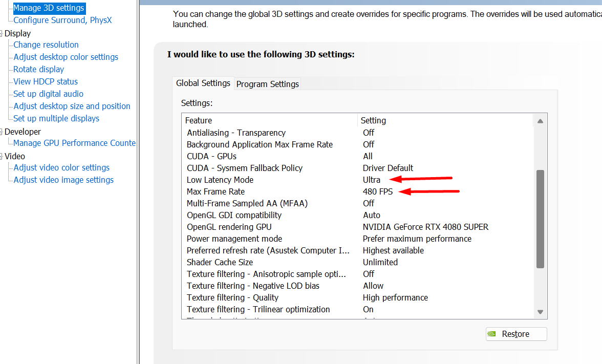602x364 pixels.
Task: Click the Ultra value for Low Latency Mode
Action: [371, 180]
